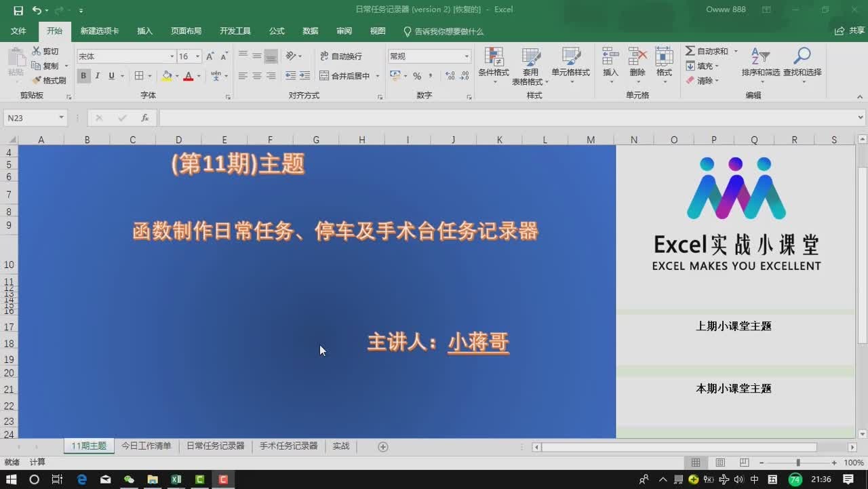Open the font group dialog launcher
The height and width of the screenshot is (489, 868).
[228, 97]
